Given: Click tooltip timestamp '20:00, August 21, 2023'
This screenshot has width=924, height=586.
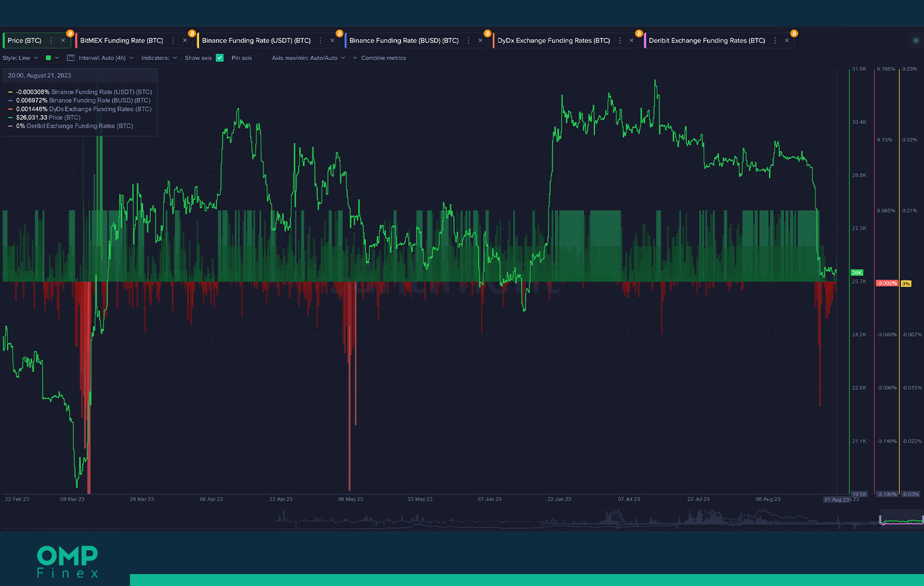Looking at the screenshot, I should coord(39,76).
